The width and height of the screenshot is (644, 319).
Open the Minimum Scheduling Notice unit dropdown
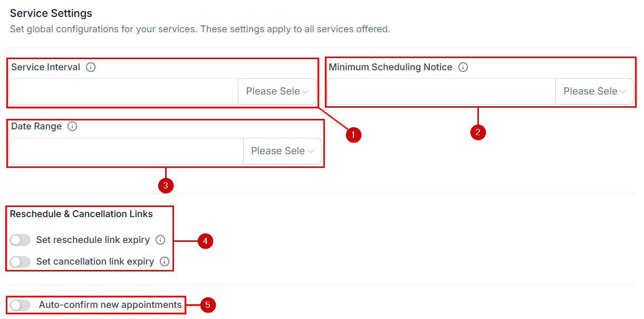point(594,91)
